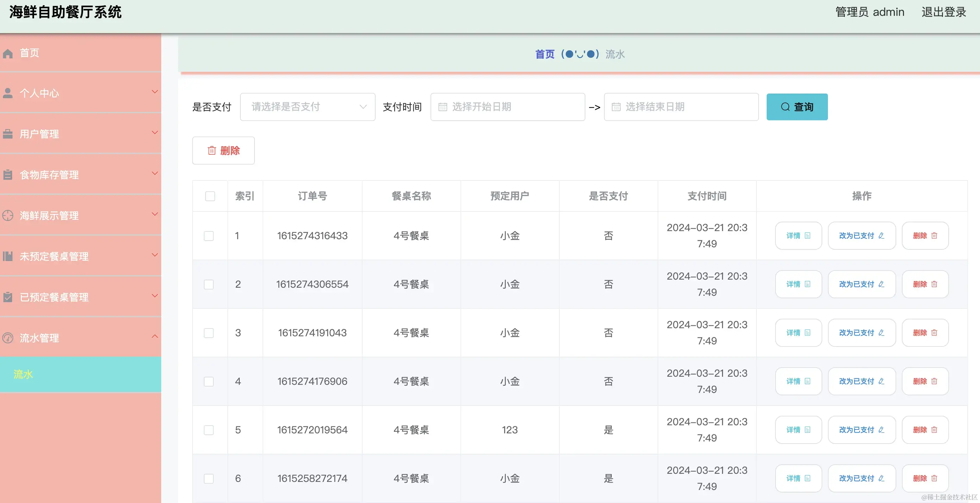Click the gauge icon beside 流水管理
This screenshot has width=980, height=503.
point(8,338)
